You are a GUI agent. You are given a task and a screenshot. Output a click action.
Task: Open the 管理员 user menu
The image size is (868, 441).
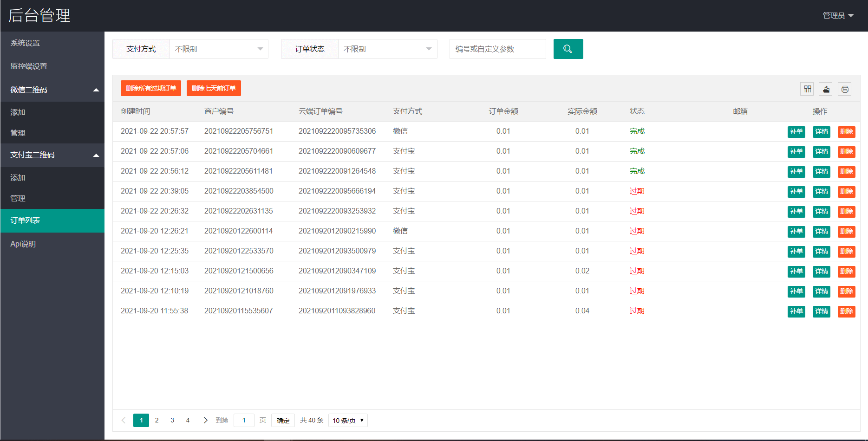pyautogui.click(x=838, y=16)
